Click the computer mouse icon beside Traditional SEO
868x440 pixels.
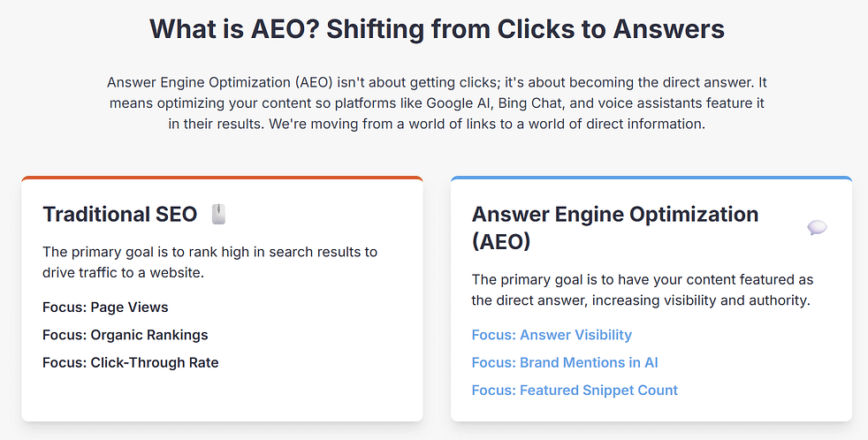[218, 214]
